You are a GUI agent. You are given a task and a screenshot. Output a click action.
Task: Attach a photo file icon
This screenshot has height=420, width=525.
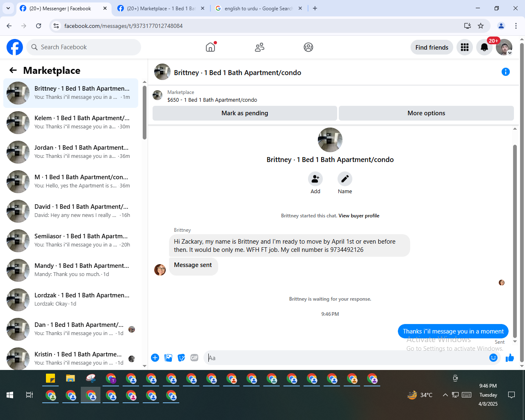click(x=168, y=358)
